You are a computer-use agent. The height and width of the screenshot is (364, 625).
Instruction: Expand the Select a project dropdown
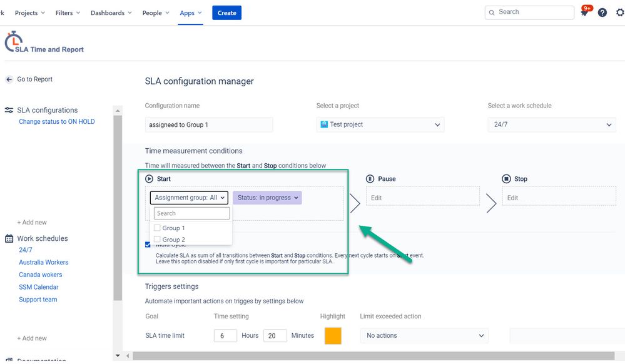coord(380,125)
